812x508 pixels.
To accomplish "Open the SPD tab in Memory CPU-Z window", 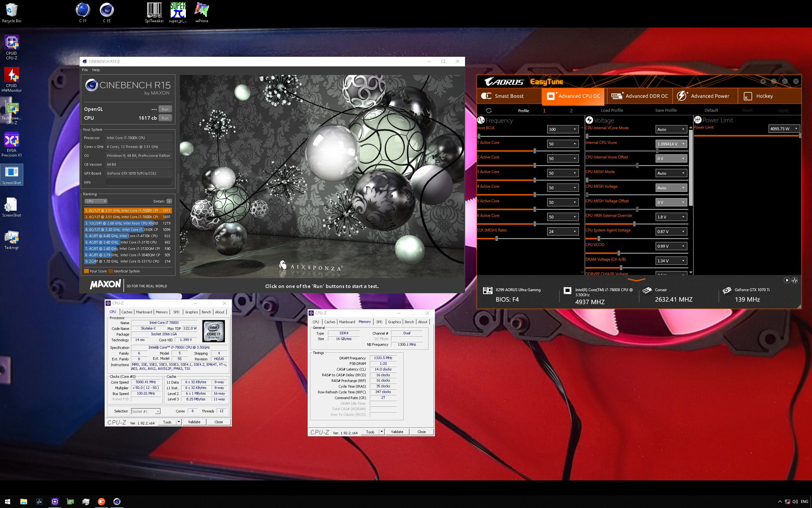I will [379, 322].
